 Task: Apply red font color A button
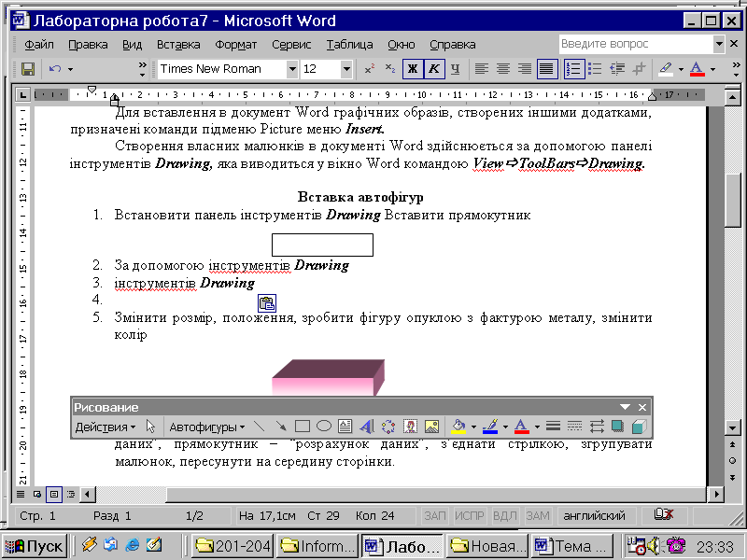697,69
